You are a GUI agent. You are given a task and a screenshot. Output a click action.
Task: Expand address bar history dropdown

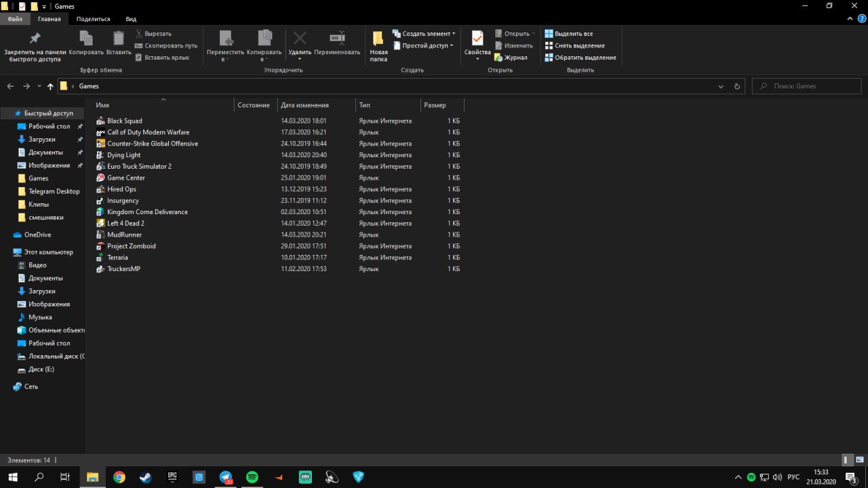(x=721, y=86)
